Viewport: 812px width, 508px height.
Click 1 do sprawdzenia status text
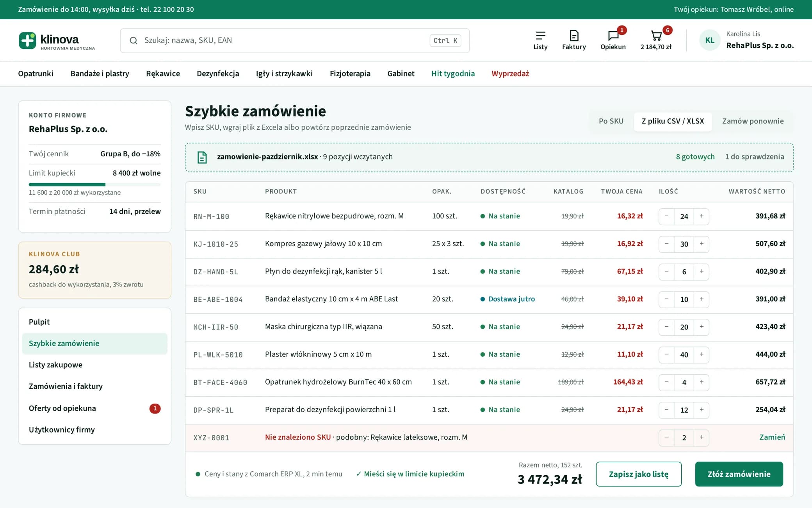coord(754,157)
